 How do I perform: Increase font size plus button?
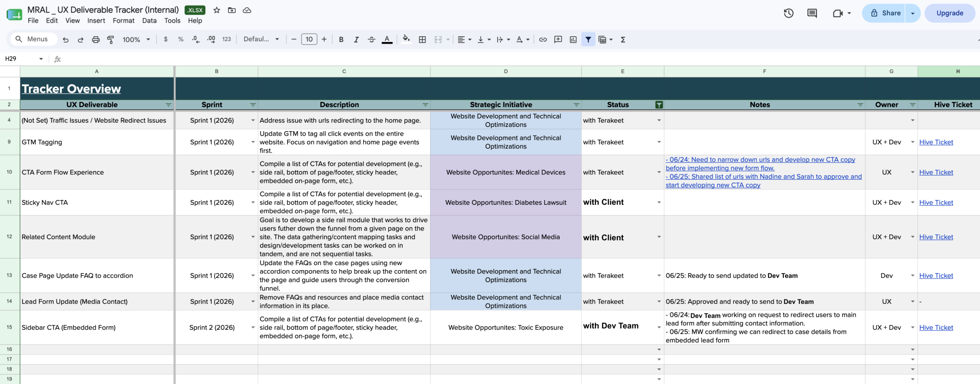pos(324,39)
